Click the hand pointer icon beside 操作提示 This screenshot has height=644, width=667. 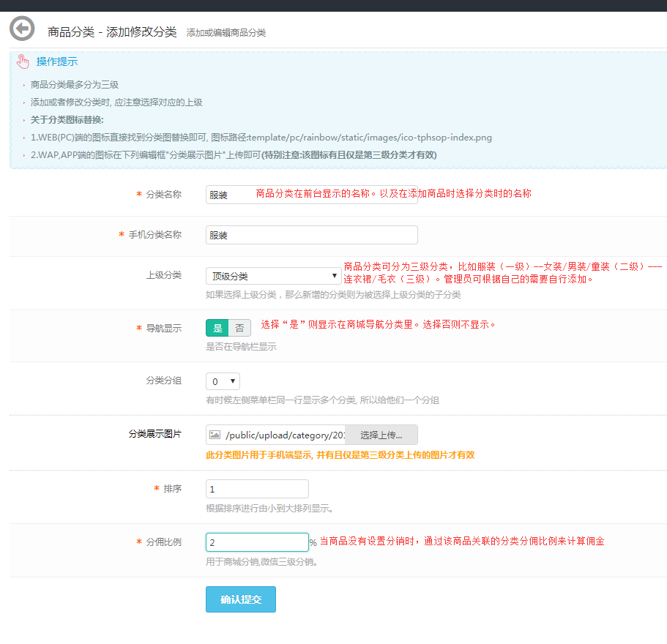pyautogui.click(x=22, y=61)
